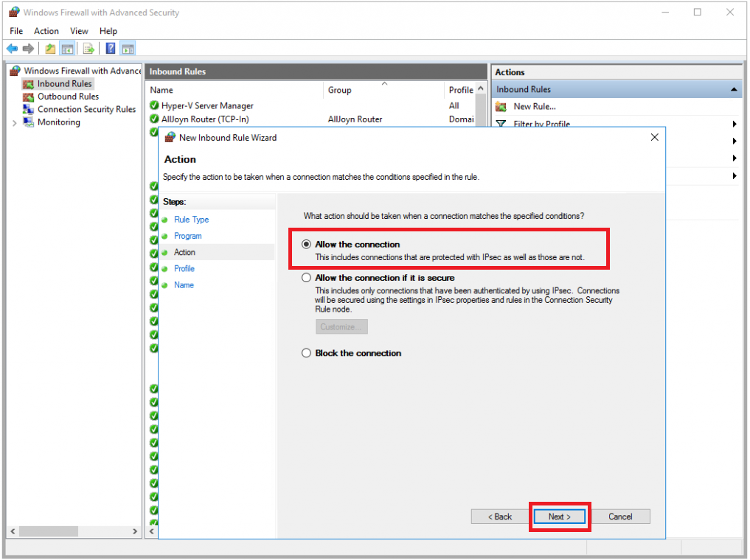Click the disabled Customize button
Viewport: 750px width, 560px height.
pyautogui.click(x=341, y=327)
